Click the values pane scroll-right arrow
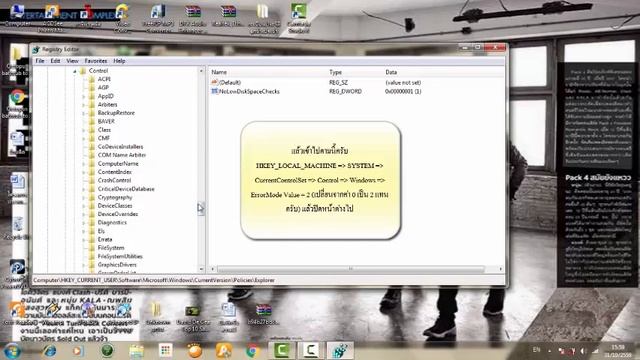640x360 pixels. coord(500,269)
